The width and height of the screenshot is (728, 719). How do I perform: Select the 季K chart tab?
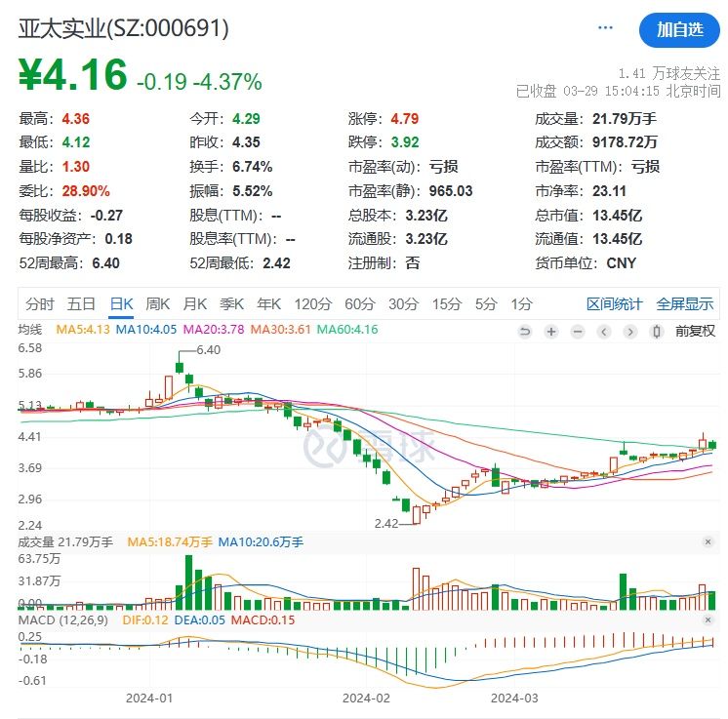pos(231,304)
